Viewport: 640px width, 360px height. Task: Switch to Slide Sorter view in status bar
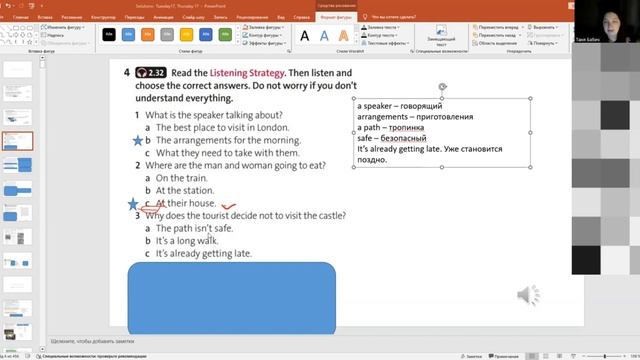[546, 356]
